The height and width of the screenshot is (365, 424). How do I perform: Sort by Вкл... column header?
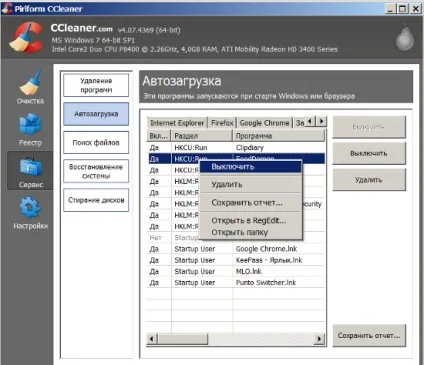coord(159,136)
